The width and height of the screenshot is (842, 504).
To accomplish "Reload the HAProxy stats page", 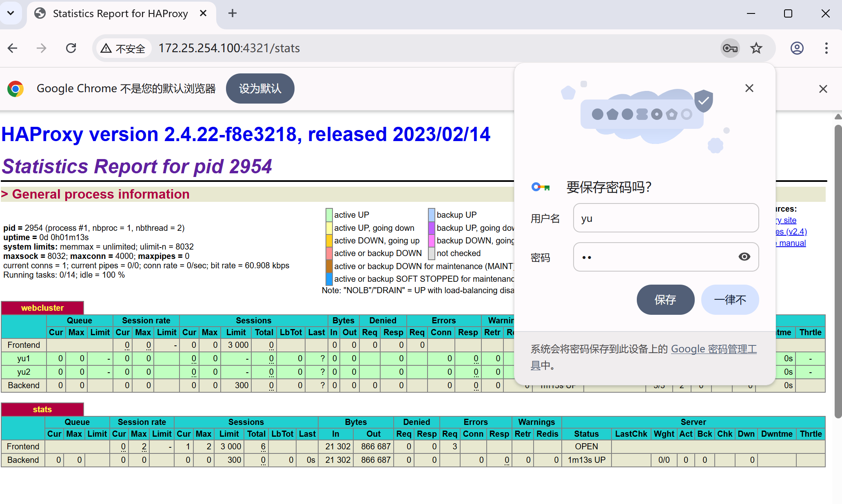I will pos(71,49).
